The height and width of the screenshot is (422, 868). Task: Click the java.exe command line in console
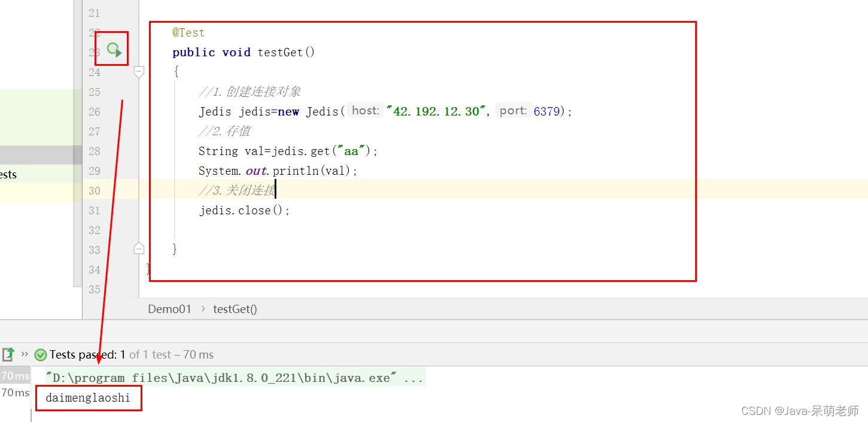[234, 378]
